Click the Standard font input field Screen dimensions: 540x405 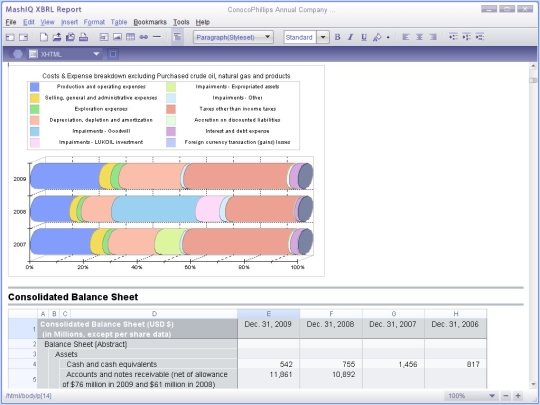[300, 37]
